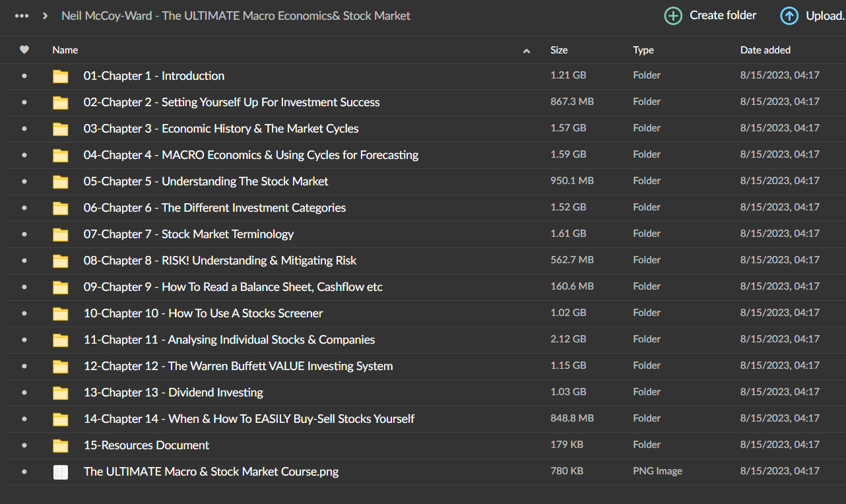Sort files by the Type column header

tap(643, 49)
